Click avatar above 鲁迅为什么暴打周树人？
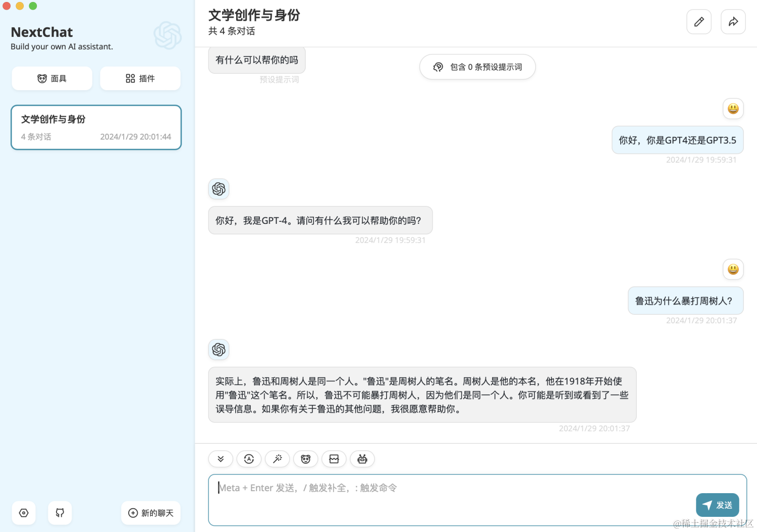757x532 pixels. click(733, 270)
